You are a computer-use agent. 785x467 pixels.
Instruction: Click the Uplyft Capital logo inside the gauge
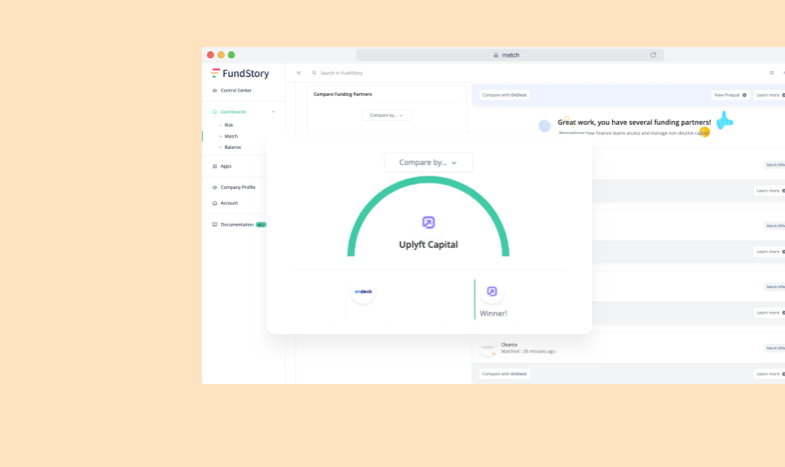coord(428,222)
